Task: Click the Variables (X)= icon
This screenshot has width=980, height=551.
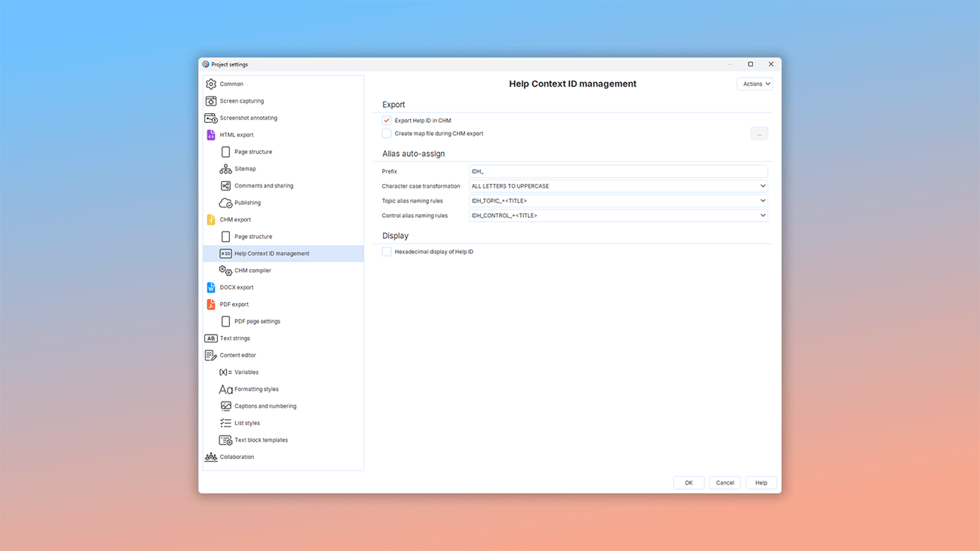Action: (225, 372)
